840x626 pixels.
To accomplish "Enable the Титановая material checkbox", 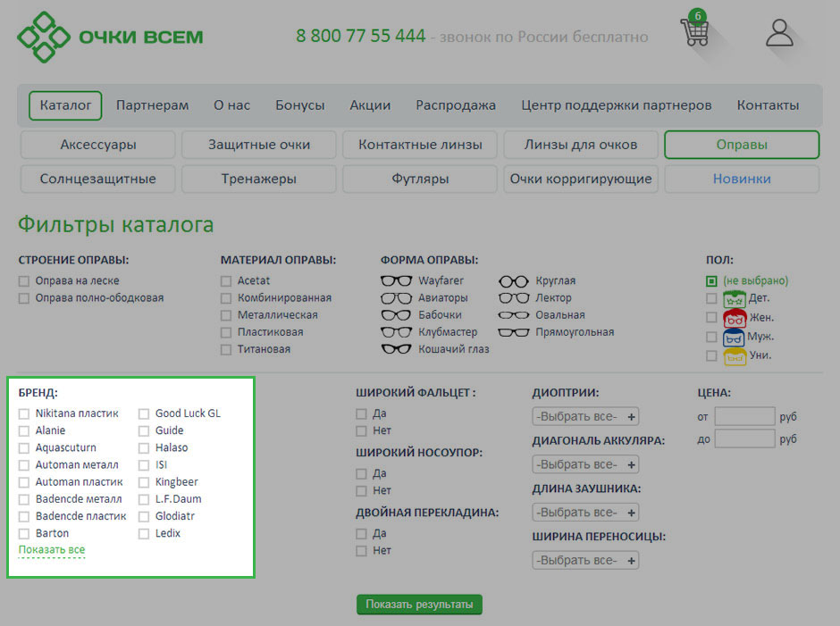I will click(x=226, y=349).
